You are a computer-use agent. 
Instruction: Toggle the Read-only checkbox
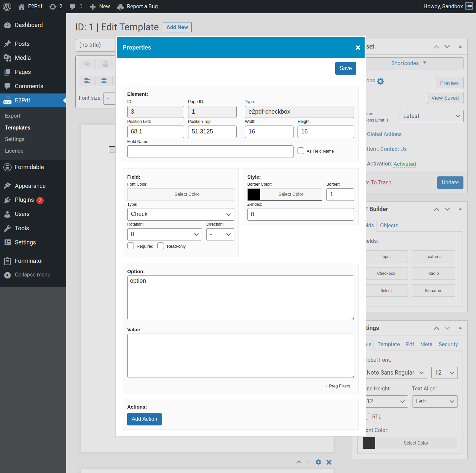[x=161, y=246]
